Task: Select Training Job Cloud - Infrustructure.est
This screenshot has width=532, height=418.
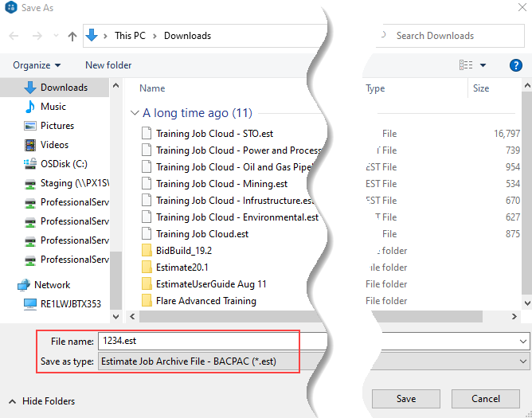Action: pyautogui.click(x=235, y=201)
